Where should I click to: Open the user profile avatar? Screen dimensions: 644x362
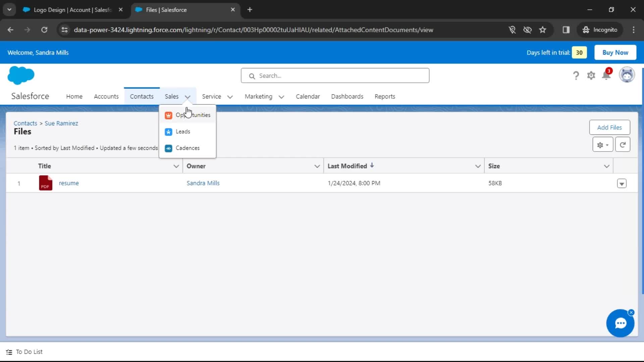(x=627, y=75)
